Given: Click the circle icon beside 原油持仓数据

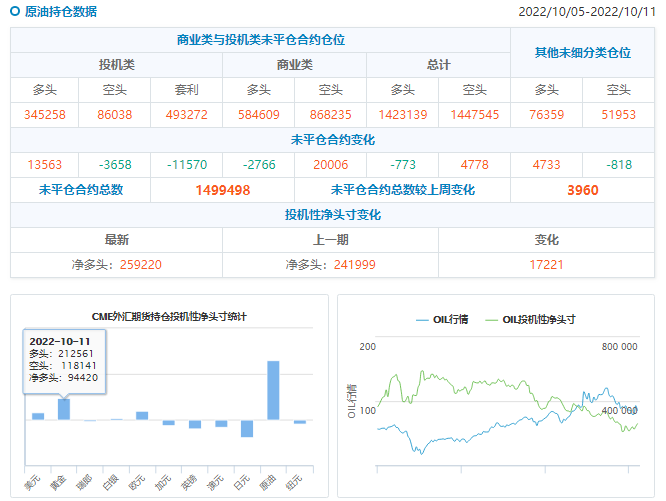Looking at the screenshot, I should (x=16, y=12).
